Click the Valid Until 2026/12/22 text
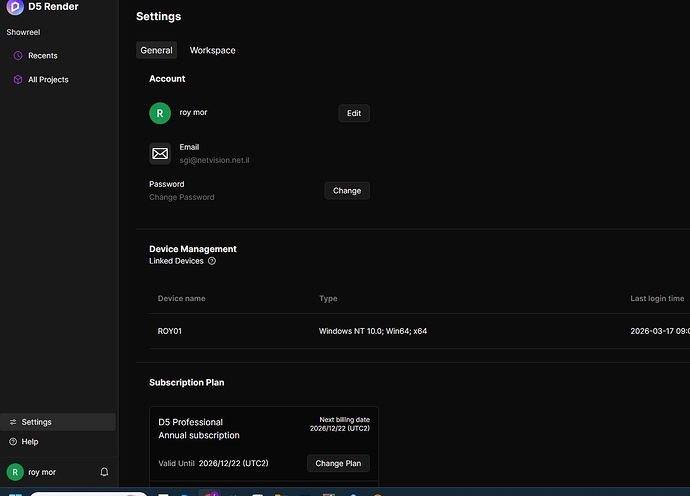Screen dimensions: 690x496 pos(213,463)
